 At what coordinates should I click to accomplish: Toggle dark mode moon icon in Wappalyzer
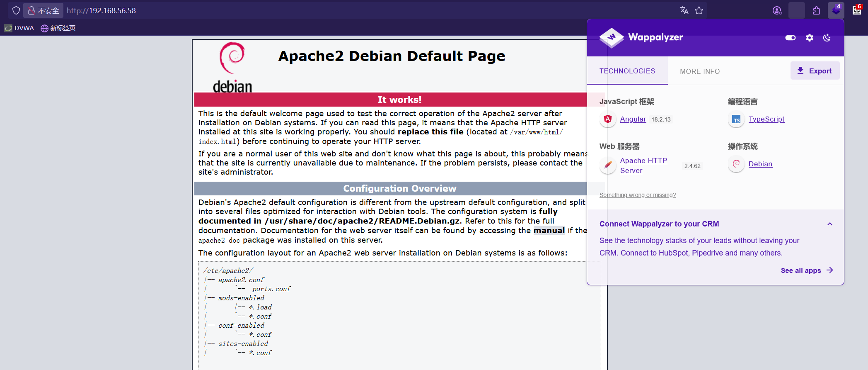pyautogui.click(x=827, y=38)
